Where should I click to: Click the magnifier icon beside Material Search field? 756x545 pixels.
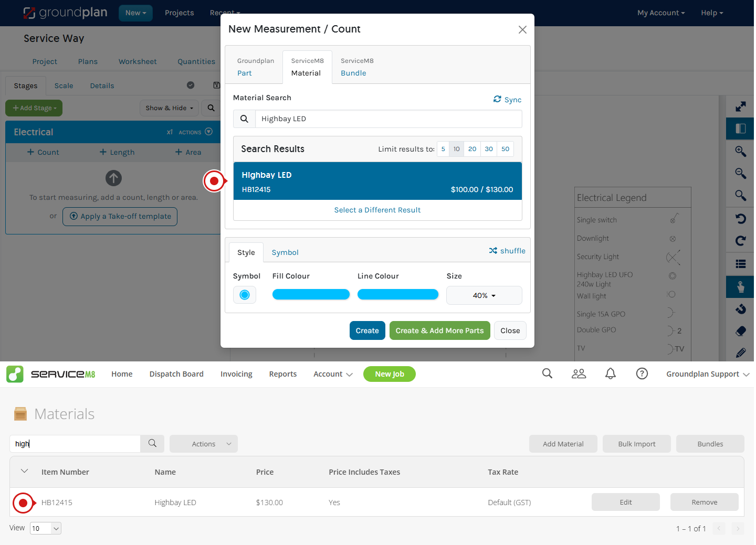click(x=244, y=119)
